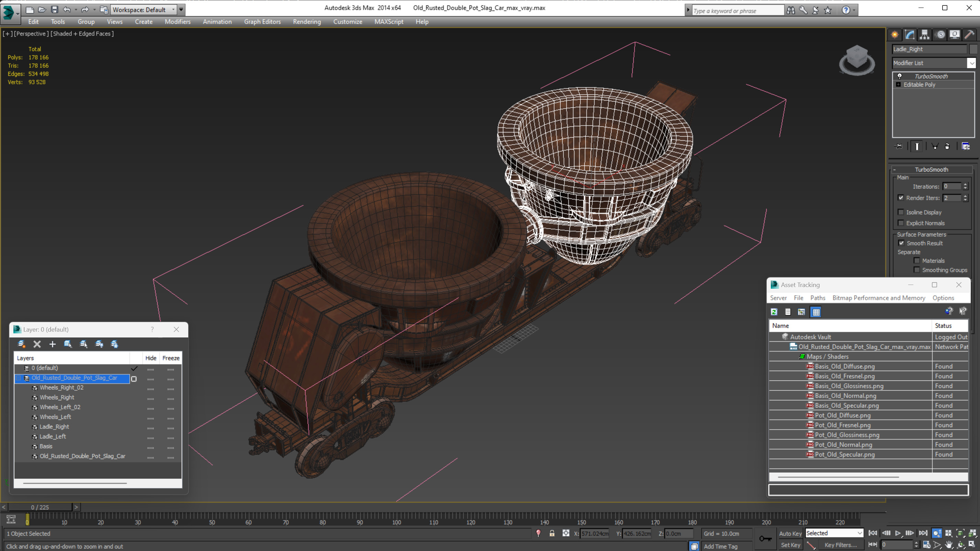Open the Utilities command panel tab
980x551 pixels.
[x=969, y=35]
